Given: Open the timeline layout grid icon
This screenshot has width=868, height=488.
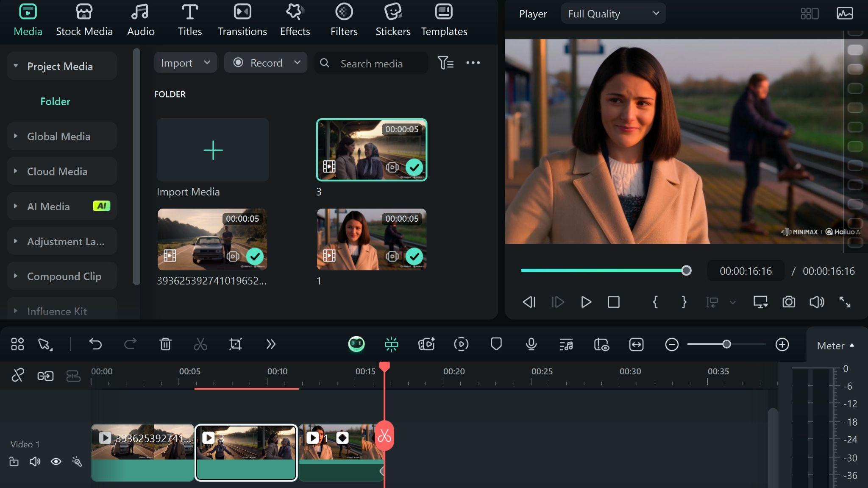Looking at the screenshot, I should pyautogui.click(x=17, y=344).
